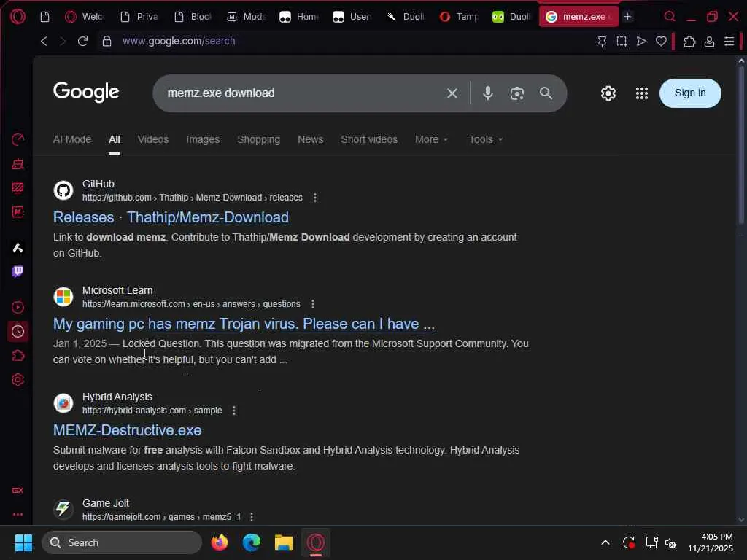Open the Player sidebar icon
Image resolution: width=747 pixels, height=560 pixels.
pyautogui.click(x=18, y=307)
